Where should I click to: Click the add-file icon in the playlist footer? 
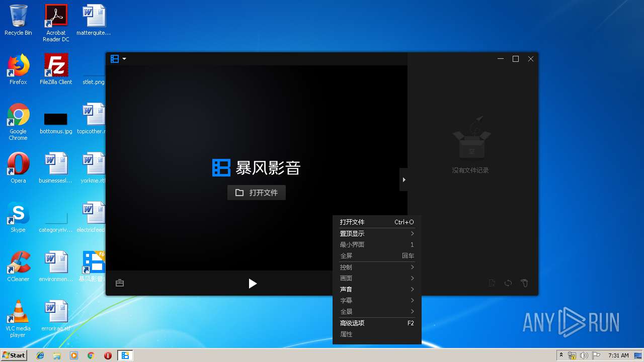click(492, 283)
